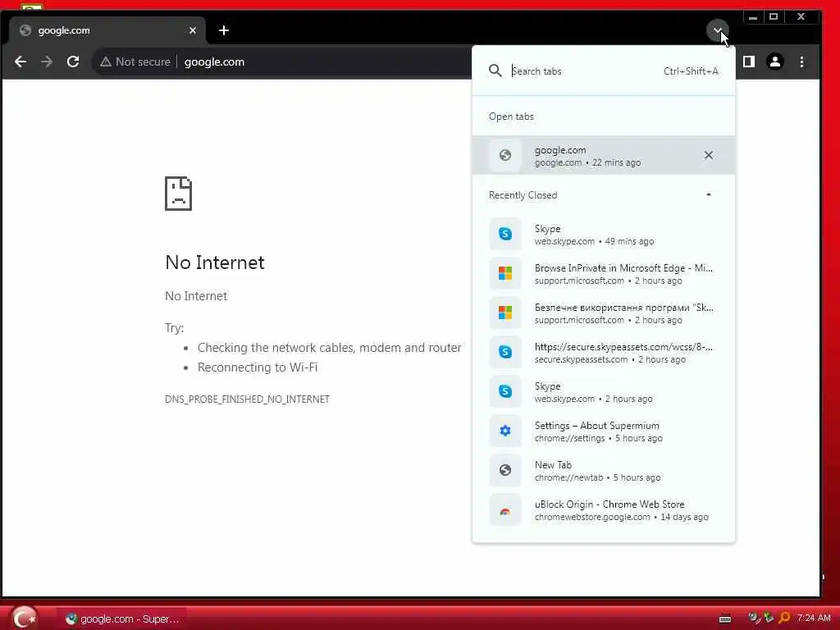This screenshot has height=630, width=840.
Task: Reload the page with the refresh icon
Action: (x=73, y=62)
